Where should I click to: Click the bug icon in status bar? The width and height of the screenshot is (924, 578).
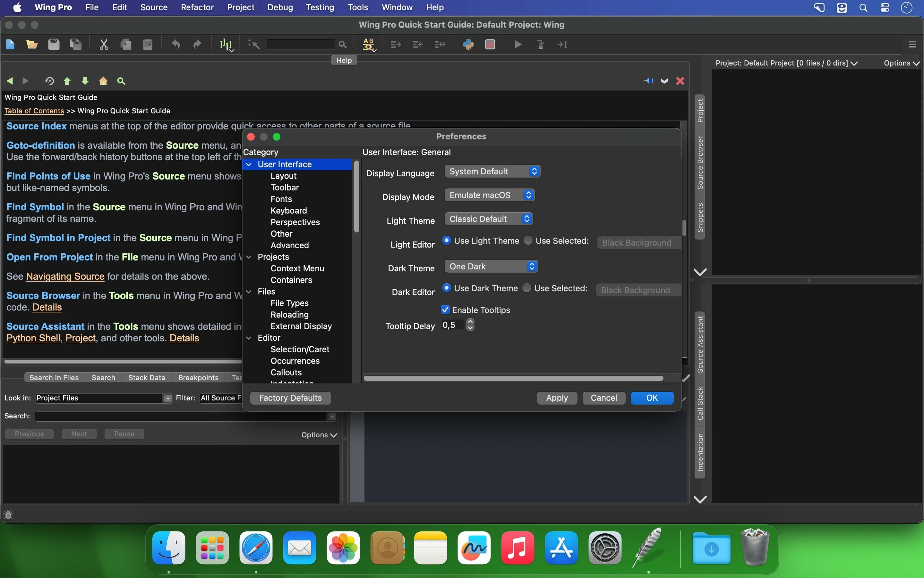point(8,515)
